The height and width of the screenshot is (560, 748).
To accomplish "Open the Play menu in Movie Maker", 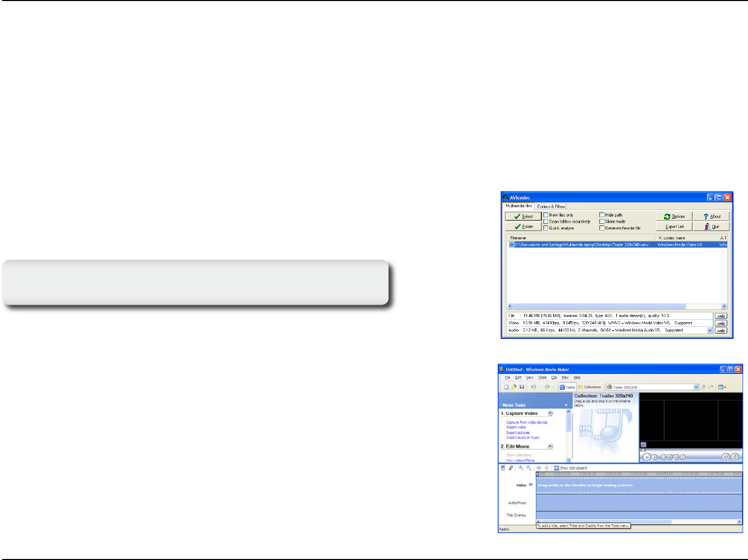I will tap(565, 378).
